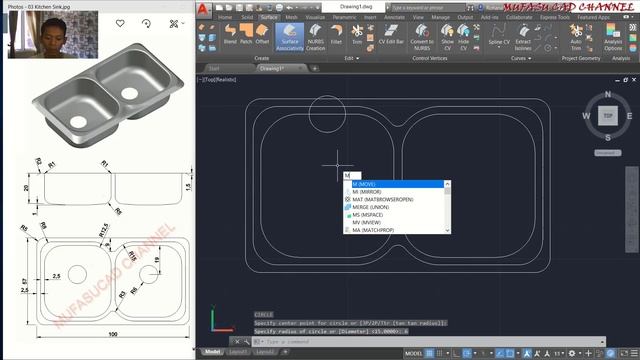Click Hide CV
The height and width of the screenshot is (360, 640).
coord(463,37)
